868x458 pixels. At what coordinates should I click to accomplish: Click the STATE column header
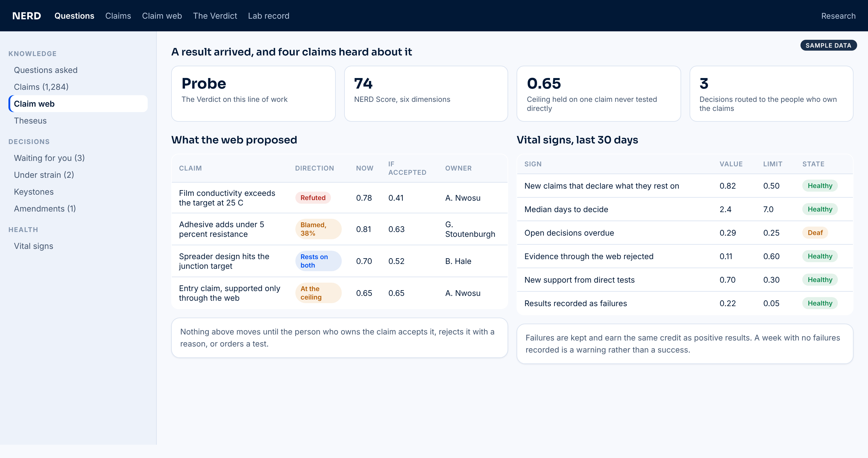click(x=813, y=164)
